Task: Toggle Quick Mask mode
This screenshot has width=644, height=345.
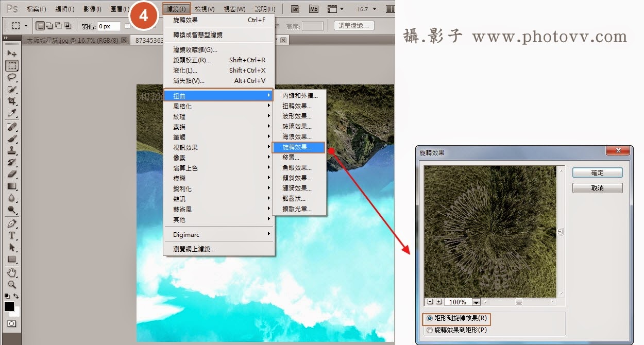Action: coord(11,324)
